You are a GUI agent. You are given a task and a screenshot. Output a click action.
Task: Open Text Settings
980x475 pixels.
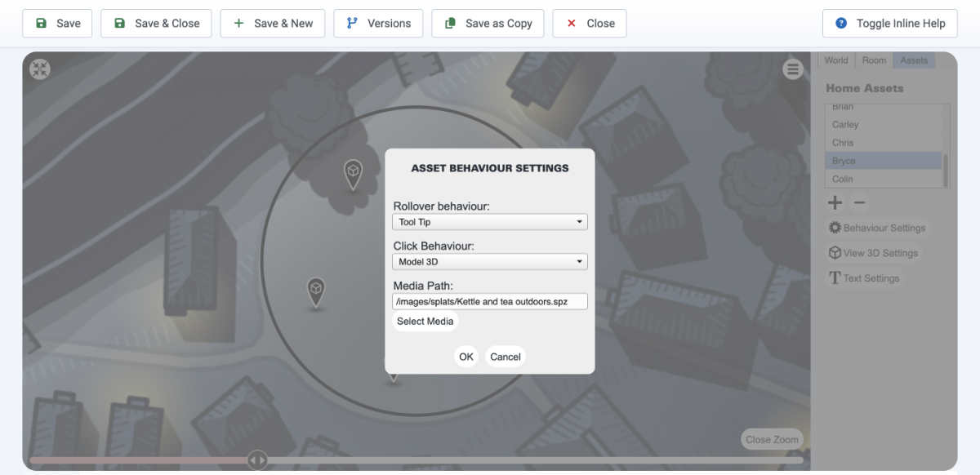[864, 278]
